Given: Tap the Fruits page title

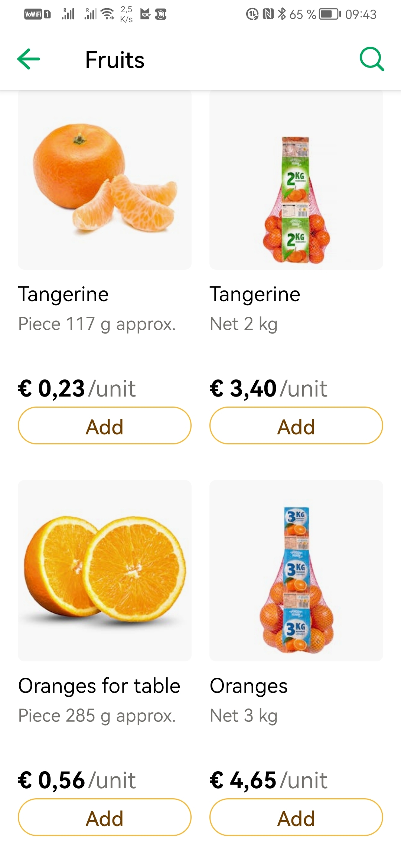Looking at the screenshot, I should point(115,60).
